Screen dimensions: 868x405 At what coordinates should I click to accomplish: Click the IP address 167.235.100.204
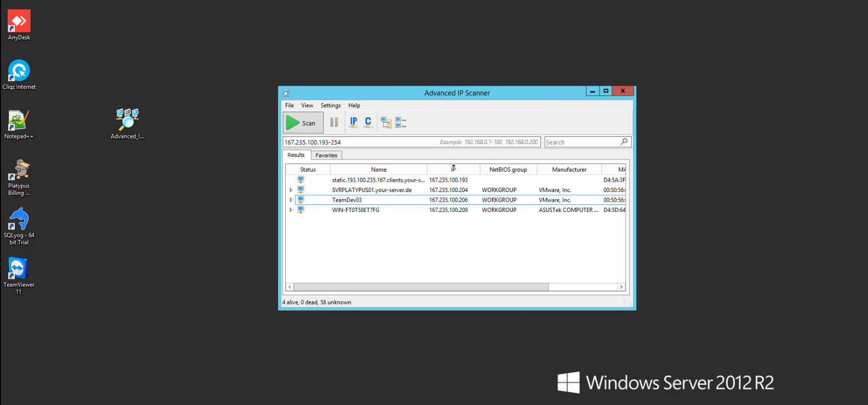point(449,190)
